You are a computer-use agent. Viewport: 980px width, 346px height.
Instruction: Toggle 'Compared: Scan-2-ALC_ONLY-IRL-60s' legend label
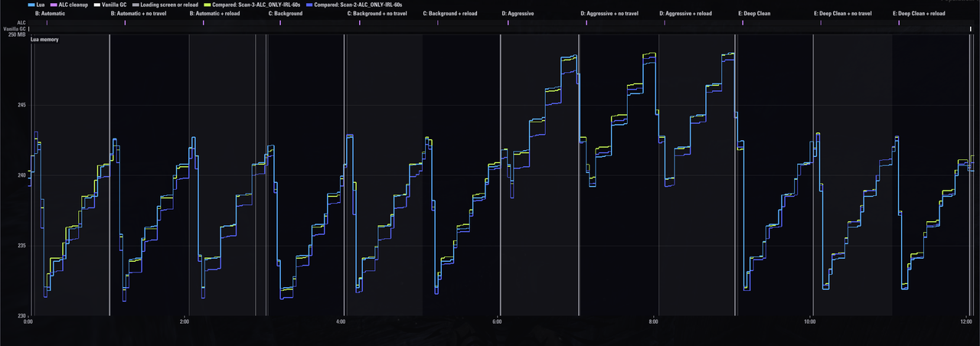click(x=358, y=5)
